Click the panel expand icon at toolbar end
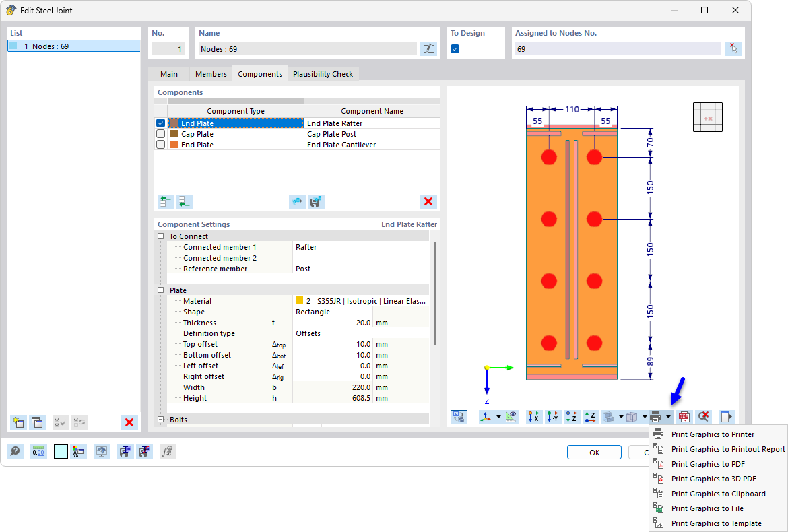 coord(726,416)
